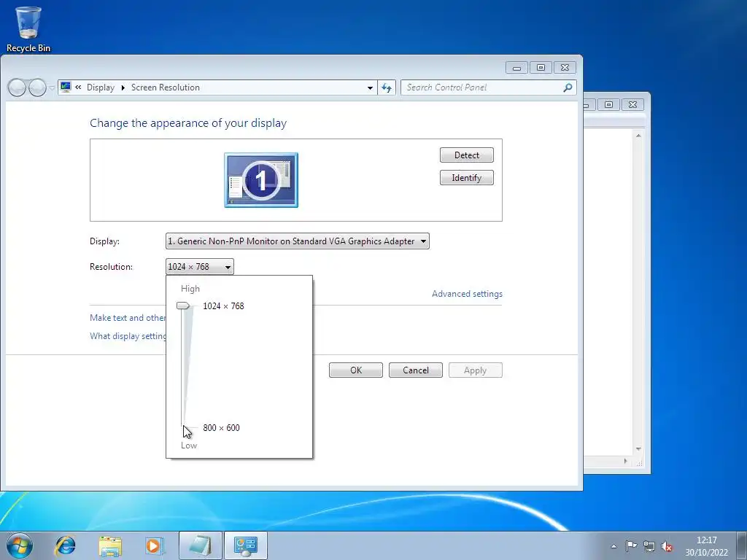Close the background window
Image resolution: width=747 pixels, height=560 pixels.
point(632,105)
